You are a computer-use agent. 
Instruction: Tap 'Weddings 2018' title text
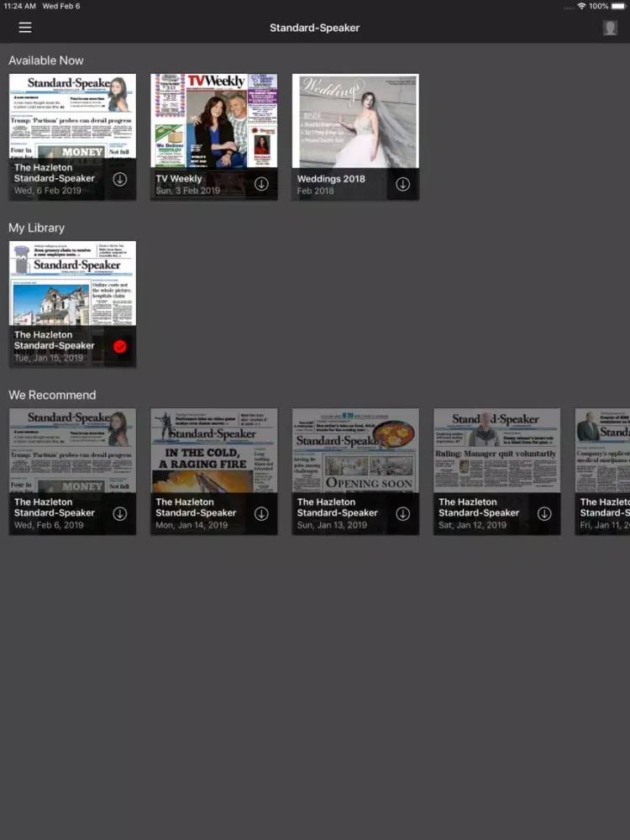331,179
